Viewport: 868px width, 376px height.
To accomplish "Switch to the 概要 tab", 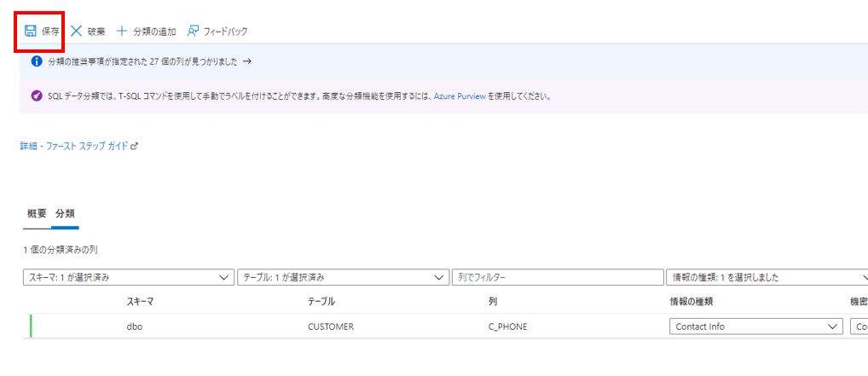I will [37, 213].
